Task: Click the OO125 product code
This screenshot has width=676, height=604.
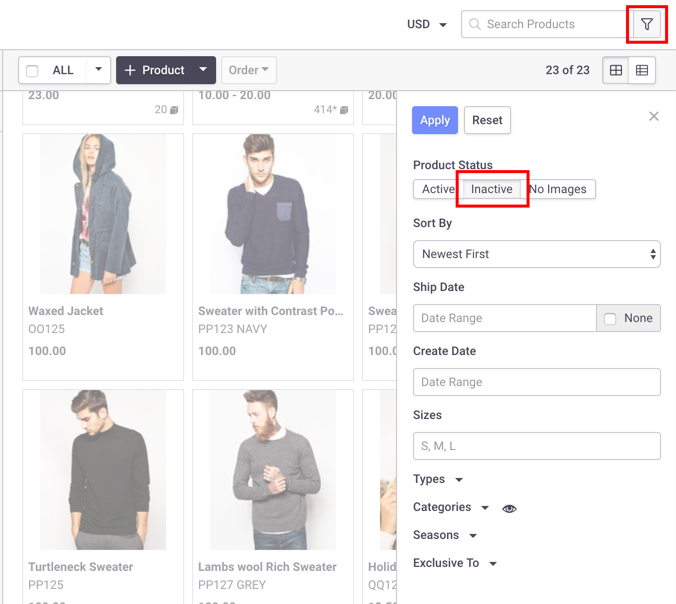Action: point(47,329)
